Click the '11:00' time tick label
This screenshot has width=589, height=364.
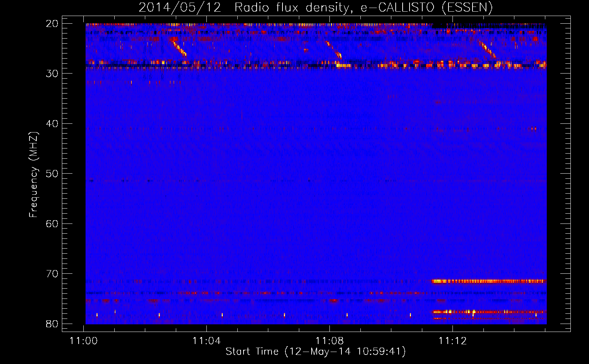(84, 341)
